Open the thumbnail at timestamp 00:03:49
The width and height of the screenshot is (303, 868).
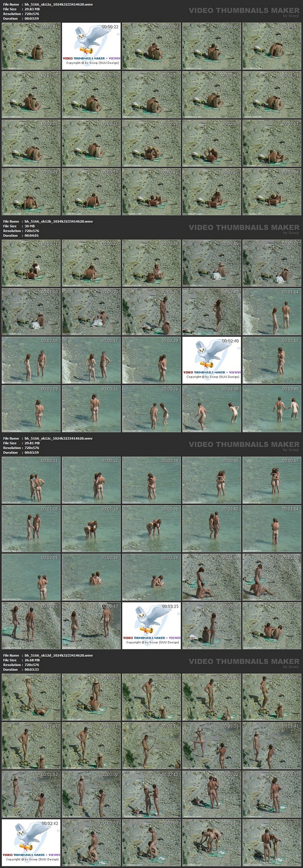point(272,409)
